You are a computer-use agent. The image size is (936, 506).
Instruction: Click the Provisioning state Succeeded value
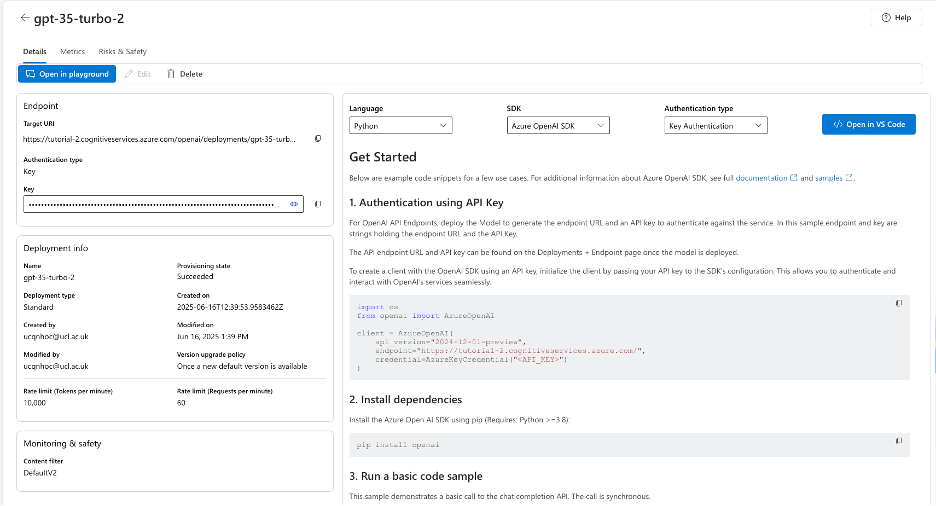[x=195, y=276]
